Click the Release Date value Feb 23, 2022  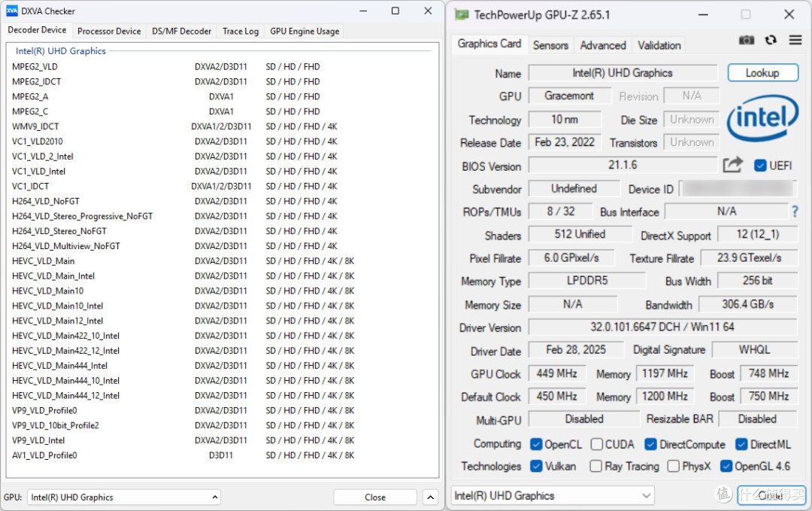point(565,142)
